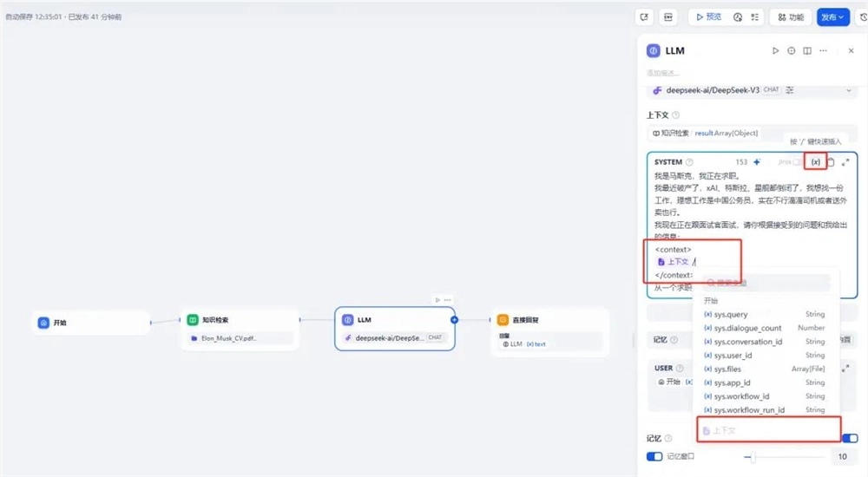Viewport: 868px width, 477px height.
Task: Open the 发布 publish dropdown
Action: 832,17
